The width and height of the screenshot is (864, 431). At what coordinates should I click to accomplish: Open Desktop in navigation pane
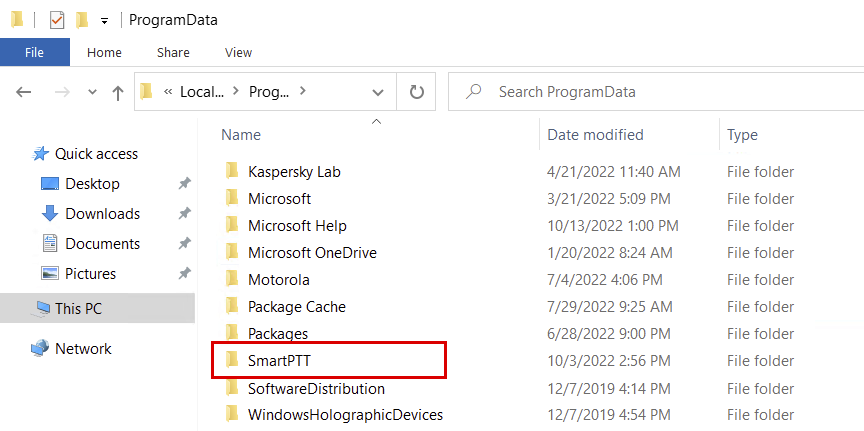(x=92, y=184)
